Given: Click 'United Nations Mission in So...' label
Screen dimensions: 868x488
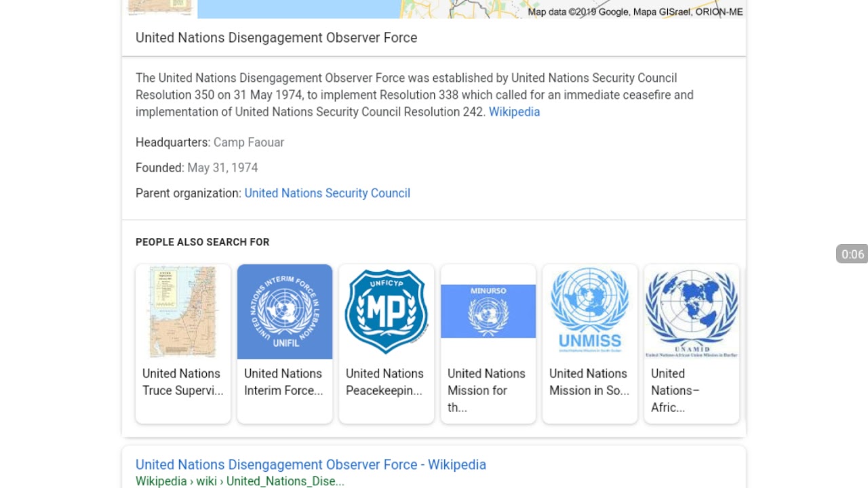Looking at the screenshot, I should pos(589,382).
